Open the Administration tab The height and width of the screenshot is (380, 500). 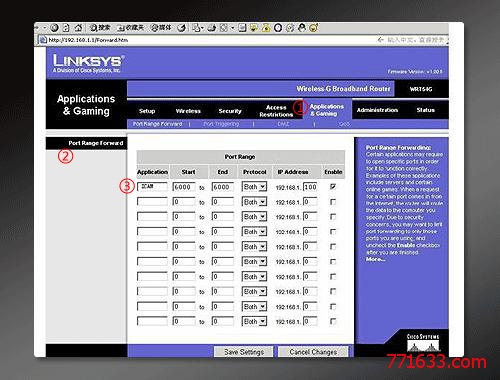(377, 110)
